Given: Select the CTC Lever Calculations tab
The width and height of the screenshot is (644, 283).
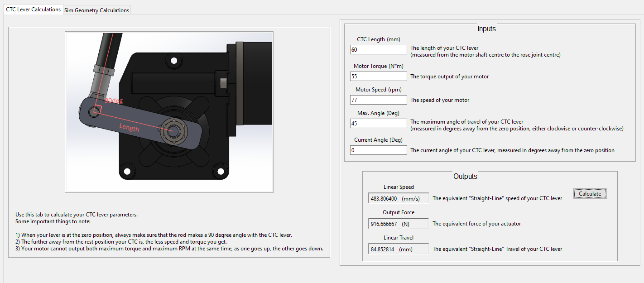Looking at the screenshot, I should pos(33,9).
